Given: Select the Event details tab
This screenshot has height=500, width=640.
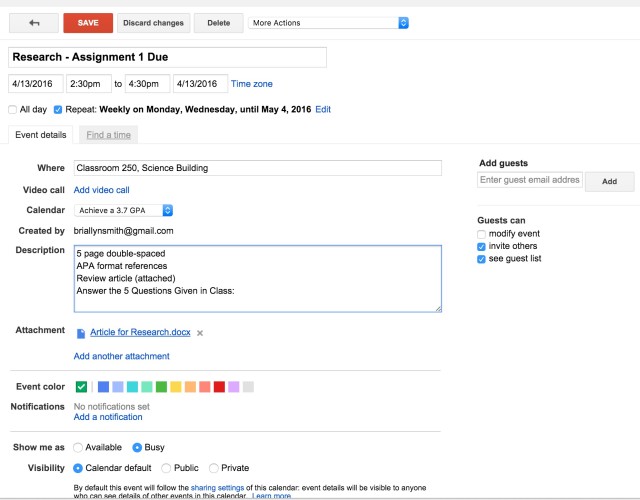Looking at the screenshot, I should coord(41,135).
